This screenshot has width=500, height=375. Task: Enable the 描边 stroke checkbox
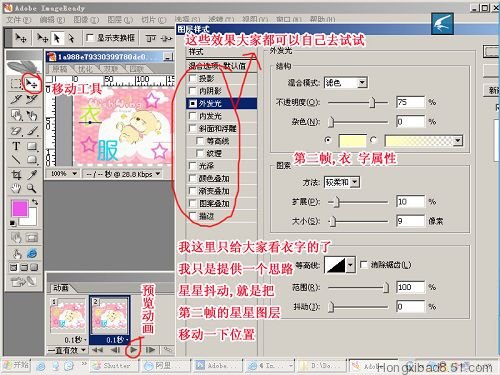(x=192, y=216)
